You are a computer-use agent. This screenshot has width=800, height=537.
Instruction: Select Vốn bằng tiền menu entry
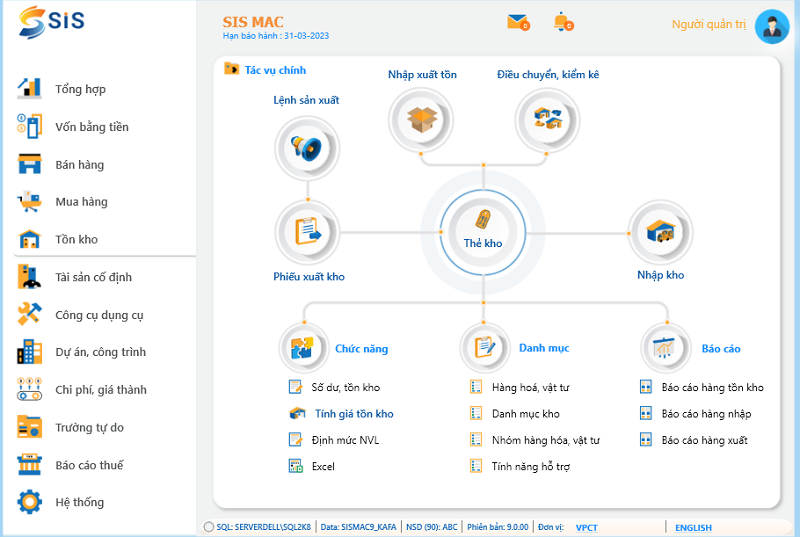point(92,126)
